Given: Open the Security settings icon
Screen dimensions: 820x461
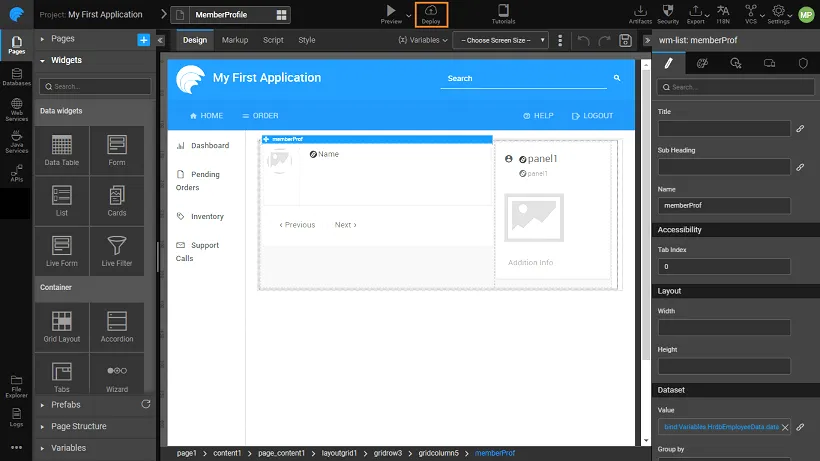Looking at the screenshot, I should tap(668, 13).
